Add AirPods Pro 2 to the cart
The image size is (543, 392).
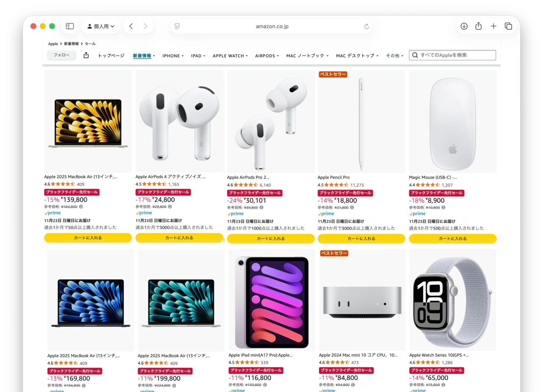tap(271, 238)
